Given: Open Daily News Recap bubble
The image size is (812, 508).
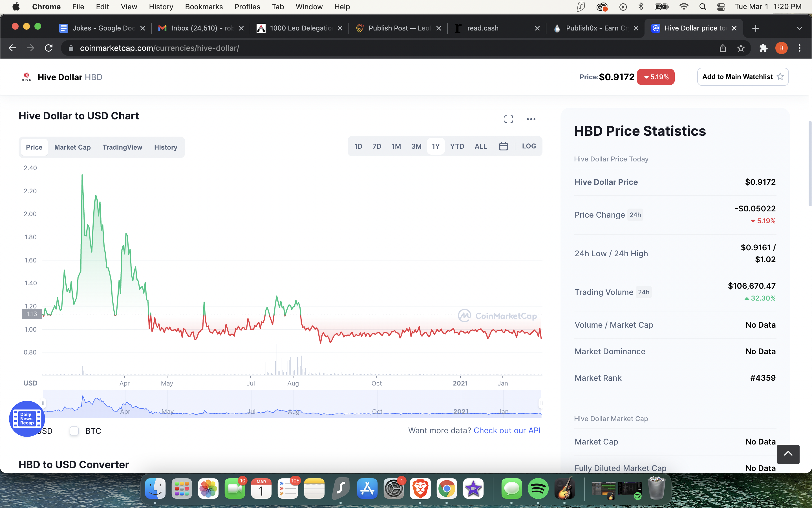Looking at the screenshot, I should point(27,419).
